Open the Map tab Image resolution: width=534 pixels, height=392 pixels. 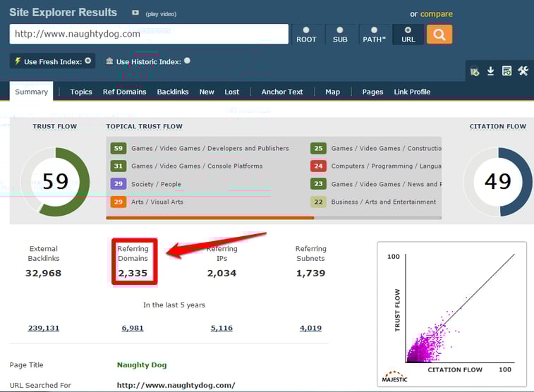332,92
